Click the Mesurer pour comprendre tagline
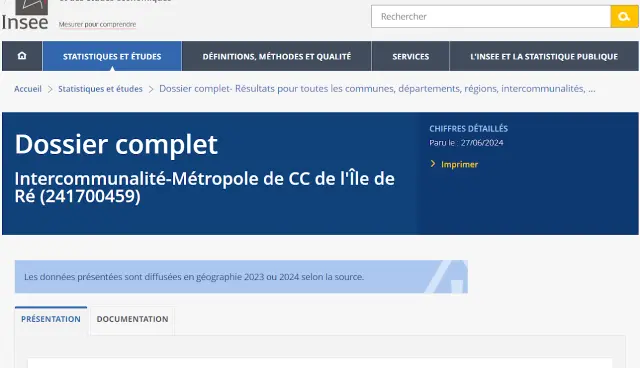This screenshot has width=640, height=368. coord(98,24)
